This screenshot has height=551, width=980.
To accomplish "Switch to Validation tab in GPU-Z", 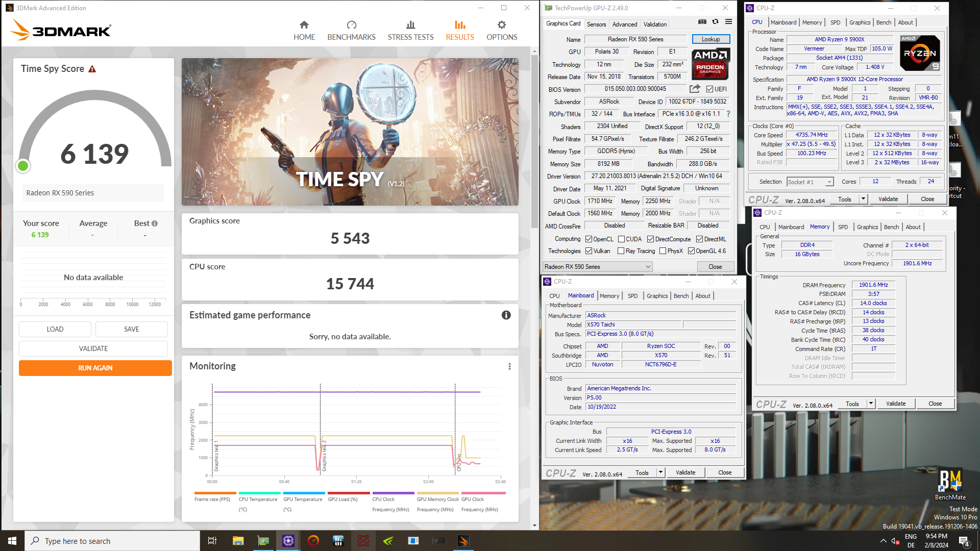I will 655,24.
